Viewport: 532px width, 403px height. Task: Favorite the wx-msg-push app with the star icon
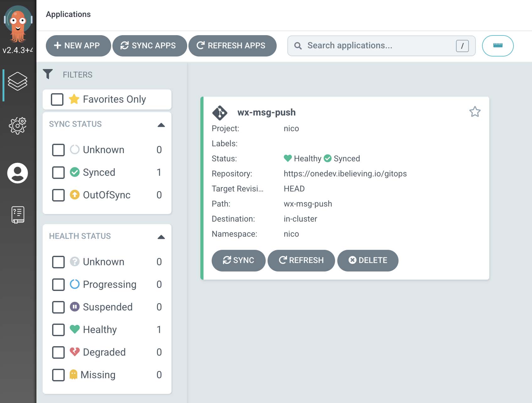pyautogui.click(x=475, y=112)
